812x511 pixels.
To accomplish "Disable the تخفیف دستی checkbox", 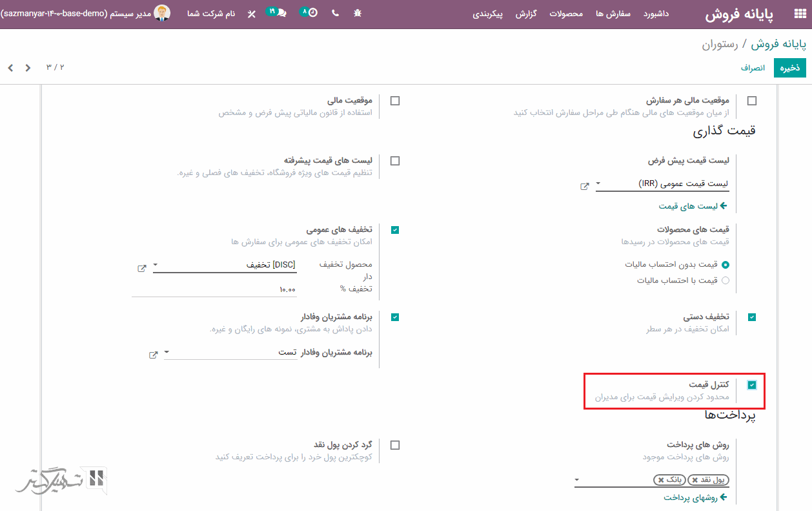I will tap(751, 317).
